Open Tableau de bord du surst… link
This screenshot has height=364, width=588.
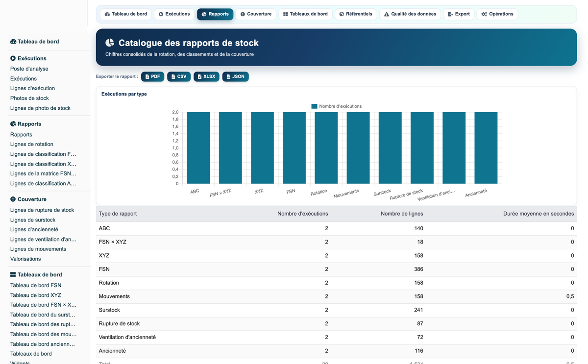[x=43, y=315]
